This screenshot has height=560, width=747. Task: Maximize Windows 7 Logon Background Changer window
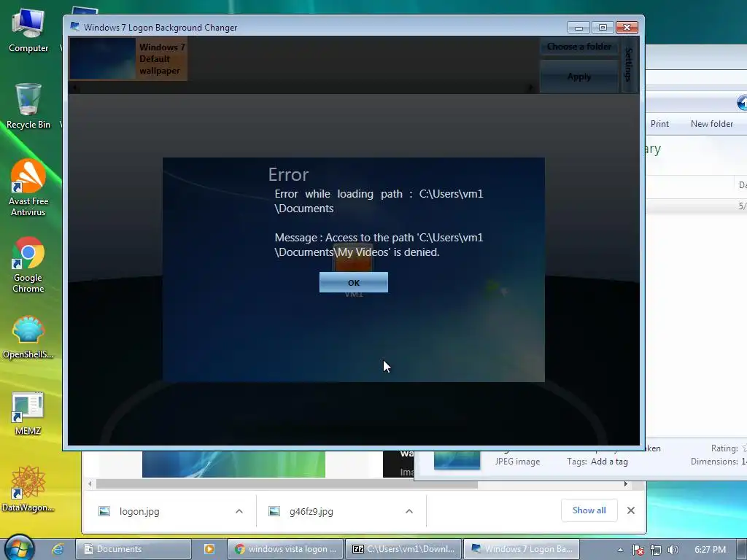(x=603, y=28)
